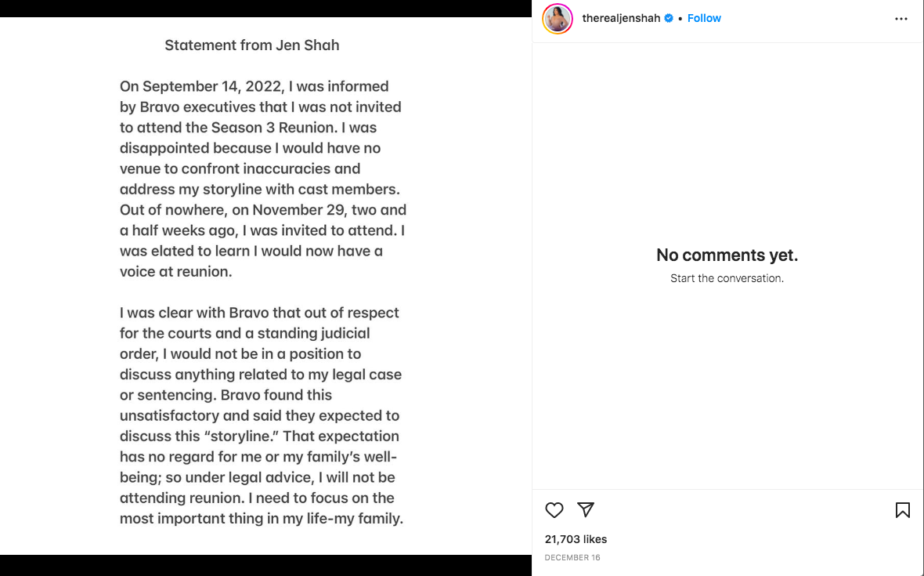
Task: Share the post via paper plane icon
Action: (585, 509)
